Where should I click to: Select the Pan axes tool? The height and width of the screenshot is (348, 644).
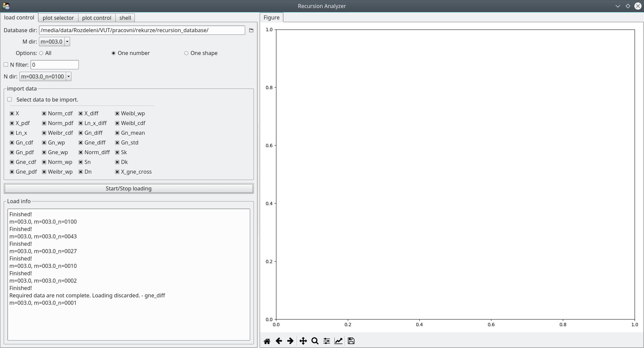click(x=303, y=341)
